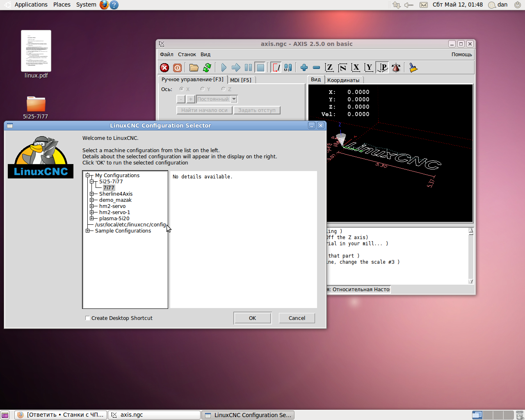Click the G-code pane scroll down arrow
525x420 pixels.
pos(471,281)
